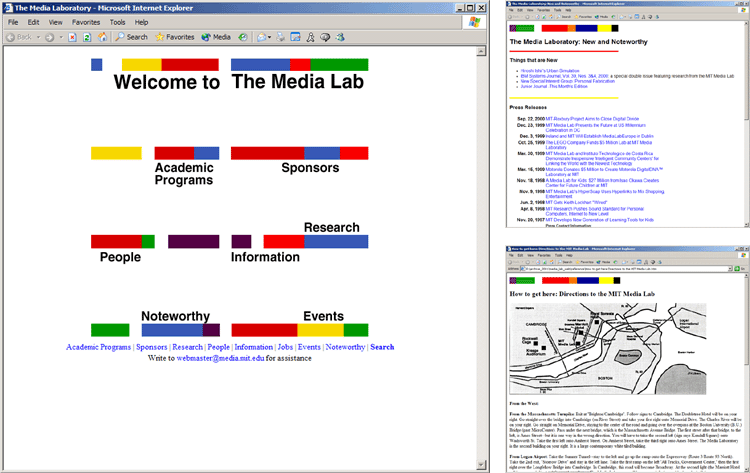Screen dimensions: 750x473
Task: Click The Media Lab heading text
Action: point(298,81)
